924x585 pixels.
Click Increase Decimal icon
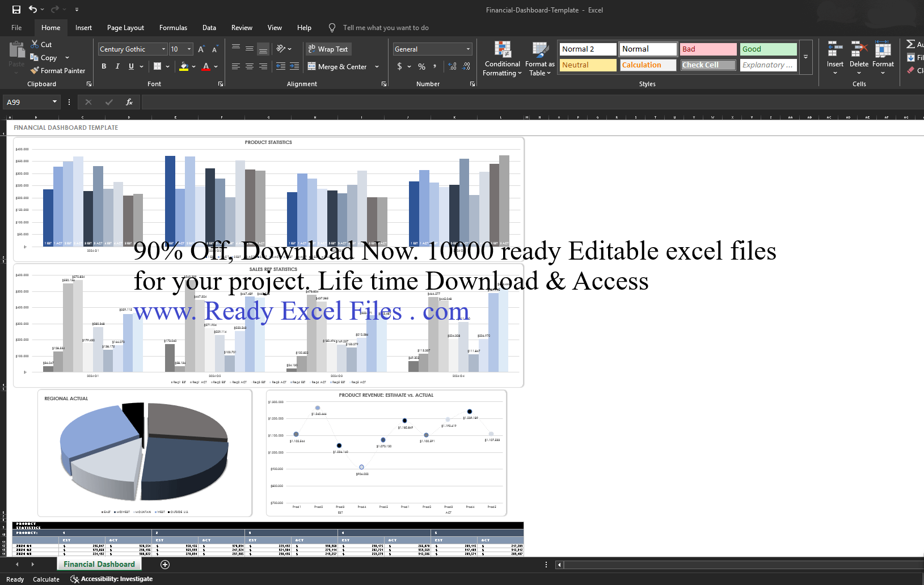[453, 66]
